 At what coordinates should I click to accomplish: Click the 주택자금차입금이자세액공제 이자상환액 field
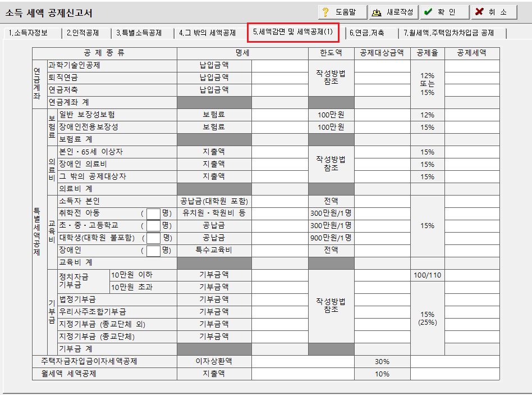tap(303, 361)
